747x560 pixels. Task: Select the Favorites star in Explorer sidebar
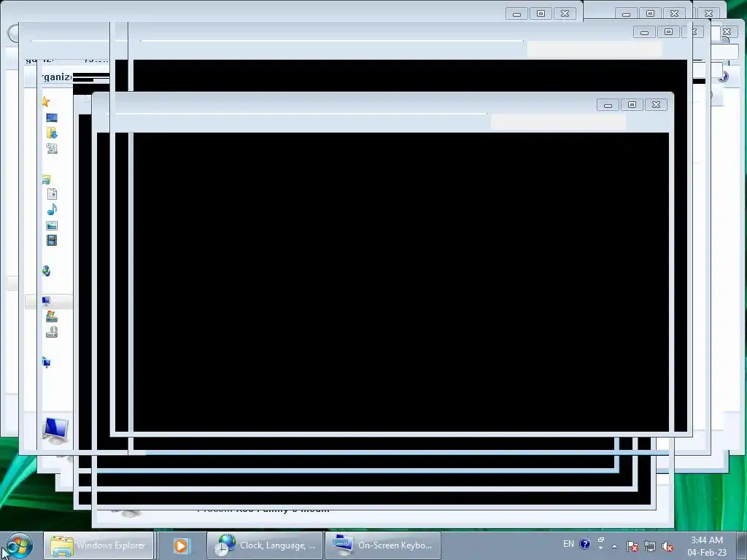click(46, 101)
